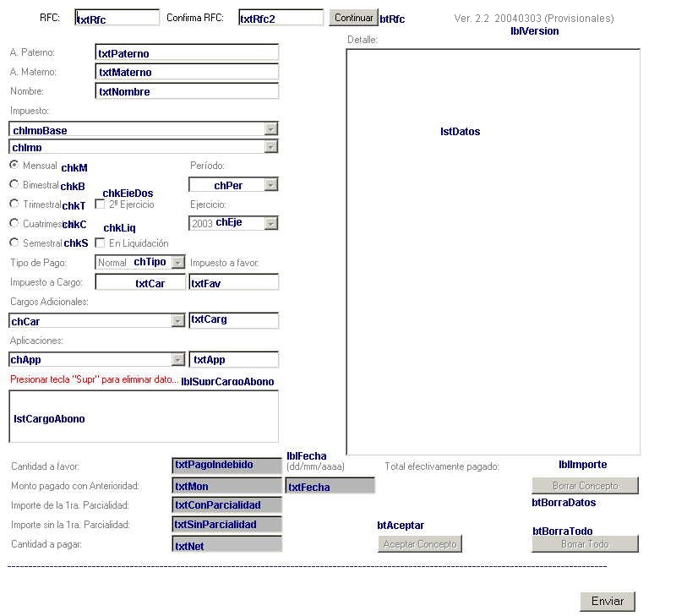Screen dimensions: 676x616
Task: Click the Enviar button
Action: (x=607, y=601)
